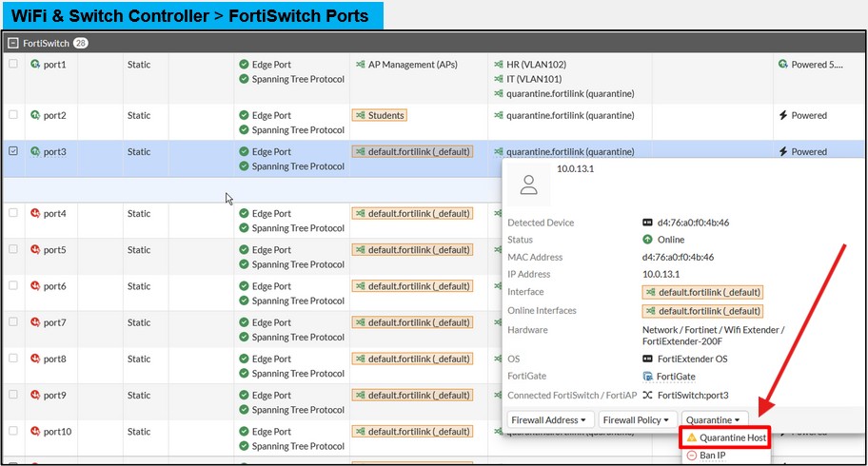This screenshot has height=466, width=868.
Task: Click the port10 red status icon
Action: point(35,431)
